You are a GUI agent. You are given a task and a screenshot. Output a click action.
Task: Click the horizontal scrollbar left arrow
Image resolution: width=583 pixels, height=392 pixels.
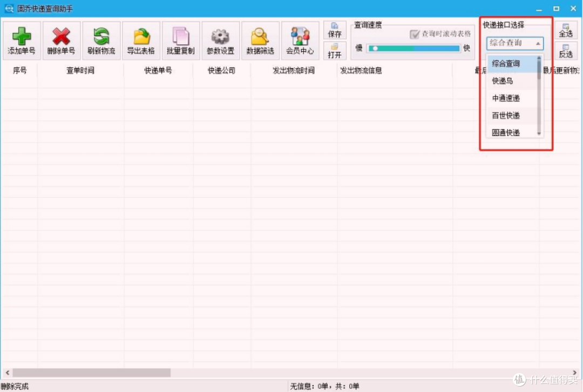[x=8, y=372]
